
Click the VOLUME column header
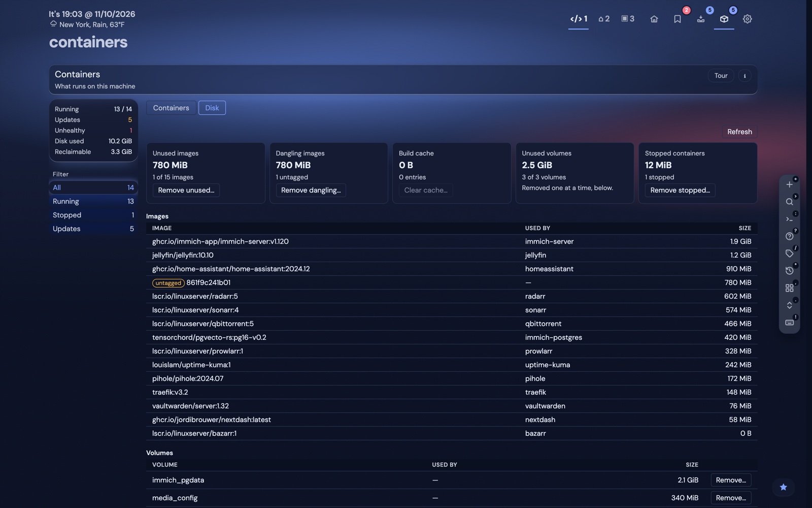165,465
